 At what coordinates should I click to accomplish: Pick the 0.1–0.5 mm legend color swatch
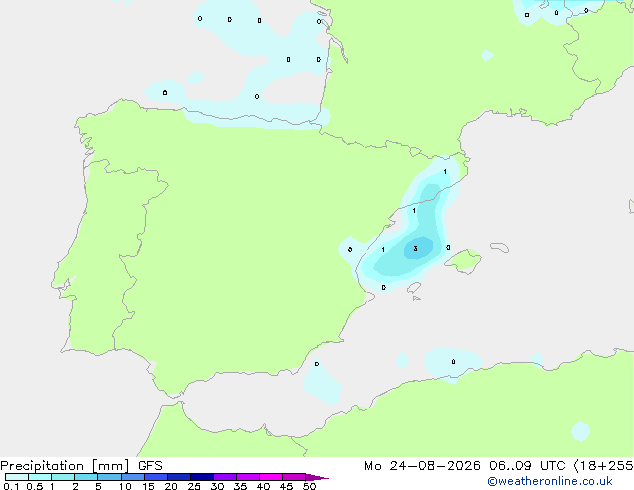[x=17, y=477]
